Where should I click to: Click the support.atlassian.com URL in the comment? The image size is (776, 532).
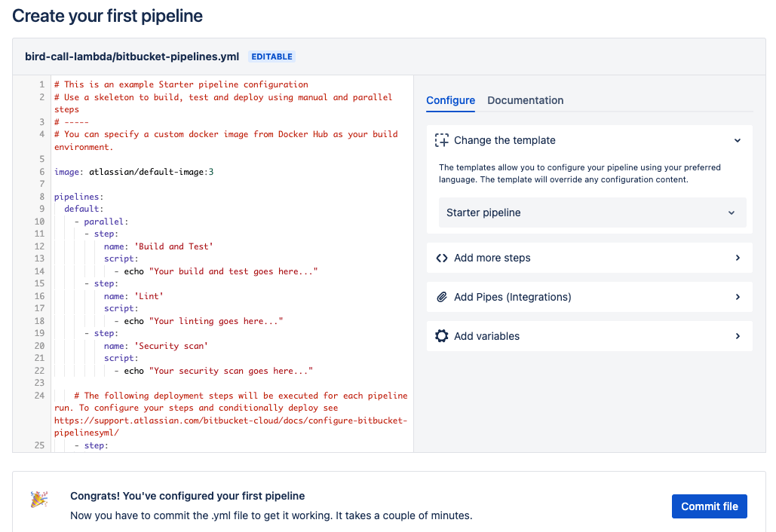pyautogui.click(x=231, y=427)
